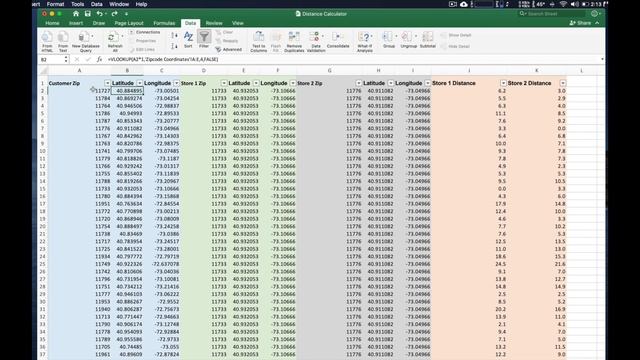
Task: Open the Customer Zip filter dropdown
Action: point(107,83)
